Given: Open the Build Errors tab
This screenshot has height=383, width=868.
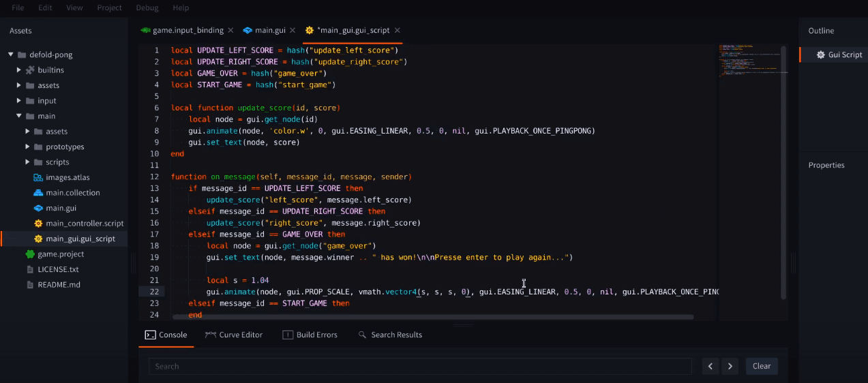Looking at the screenshot, I should (x=310, y=335).
